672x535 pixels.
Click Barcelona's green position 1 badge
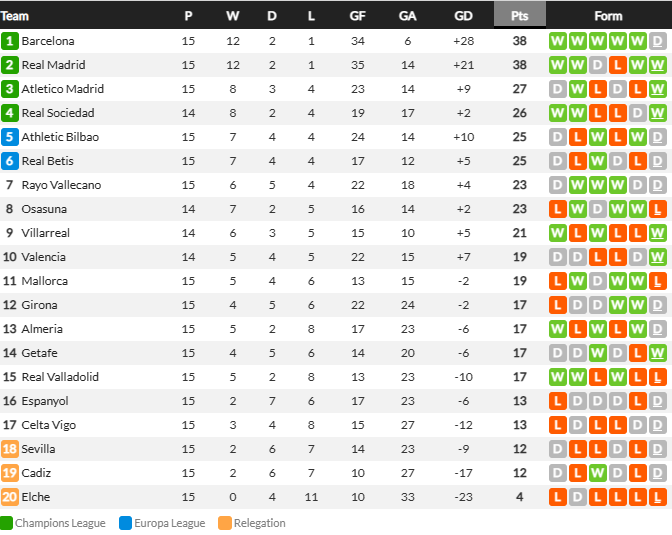tap(9, 41)
